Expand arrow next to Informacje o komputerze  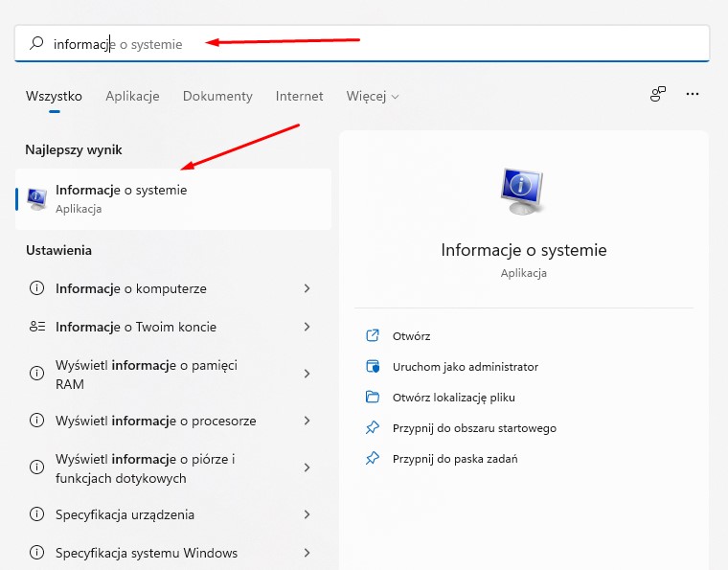click(x=307, y=288)
